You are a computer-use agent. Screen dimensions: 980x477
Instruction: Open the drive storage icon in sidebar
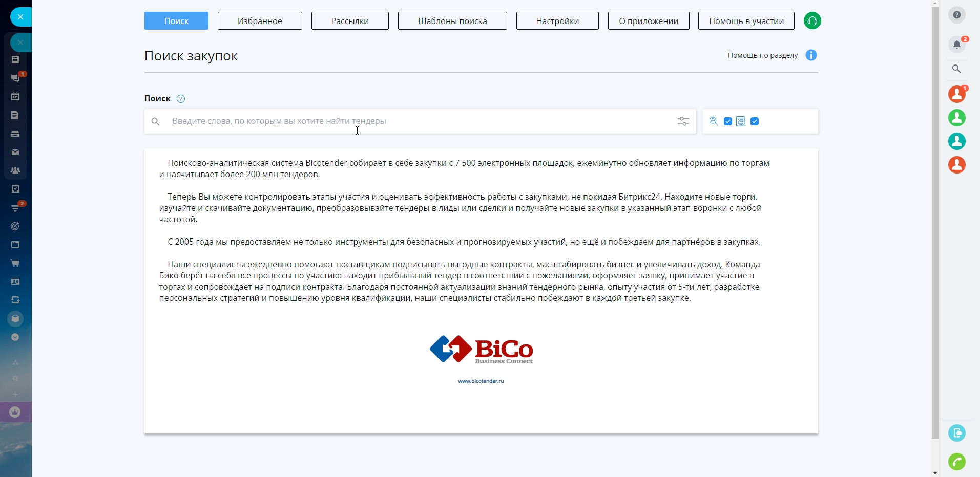[15, 134]
